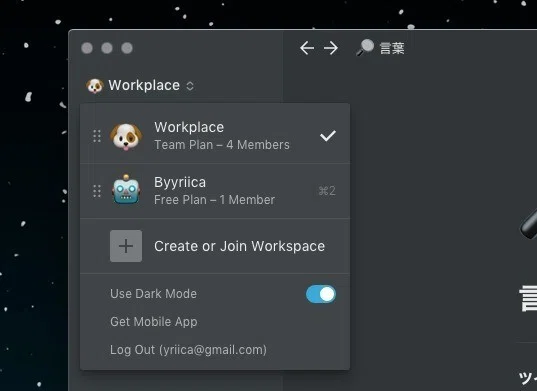Click the magnifying glass page icon
Image resolution: width=537 pixels, height=391 pixels.
365,47
